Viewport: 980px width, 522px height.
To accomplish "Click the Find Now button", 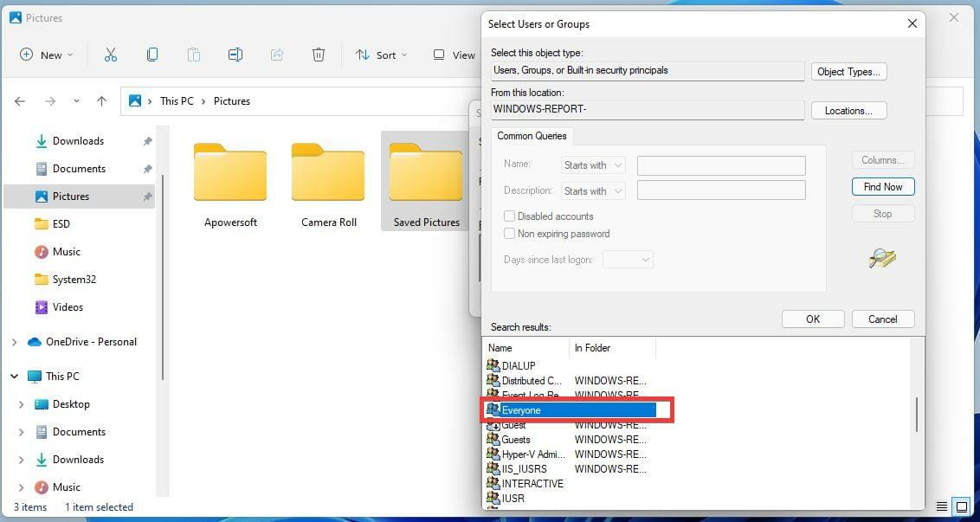I will point(883,187).
